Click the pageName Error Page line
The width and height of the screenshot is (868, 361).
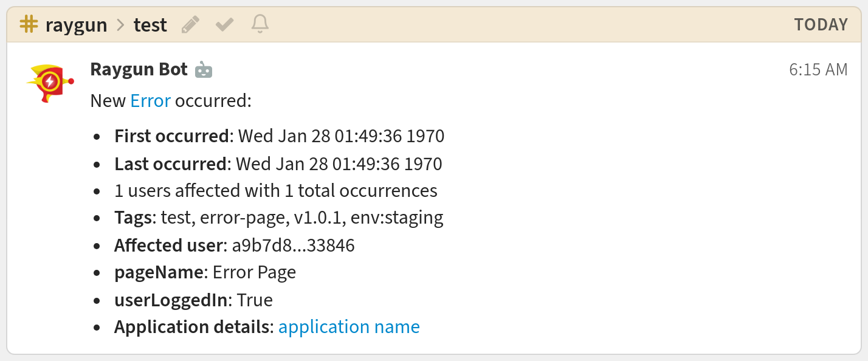pyautogui.click(x=205, y=272)
